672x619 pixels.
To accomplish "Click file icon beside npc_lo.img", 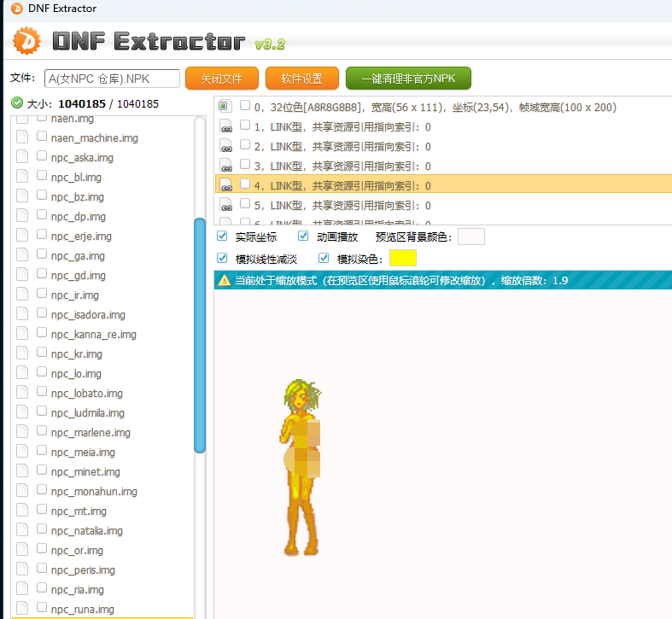I will click(x=22, y=373).
